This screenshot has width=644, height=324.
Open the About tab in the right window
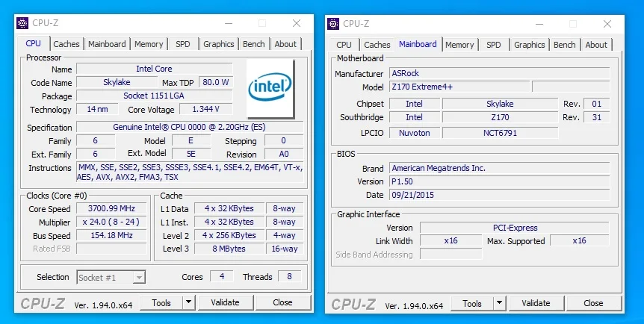[596, 45]
